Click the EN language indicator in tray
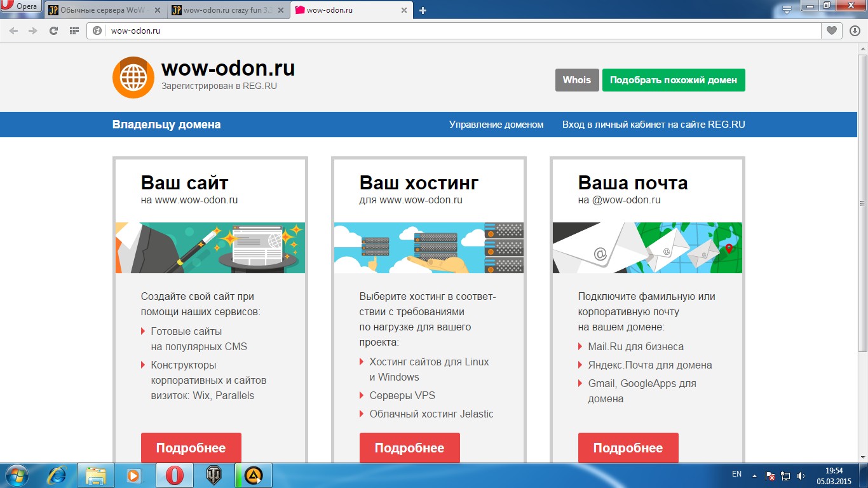 click(736, 474)
